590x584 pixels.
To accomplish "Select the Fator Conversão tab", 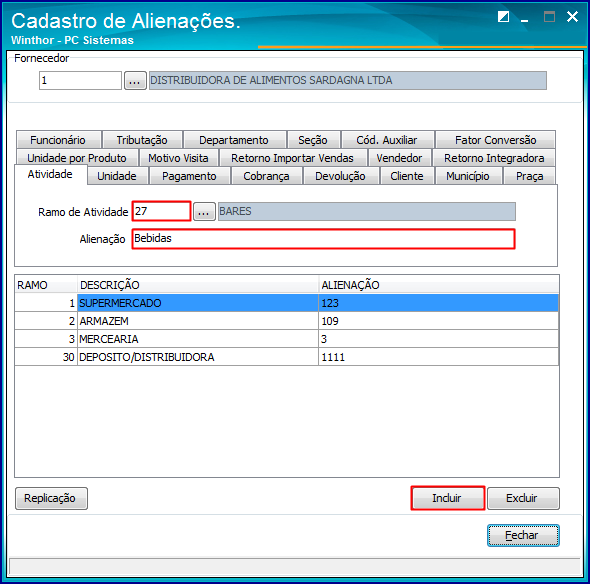I will [496, 140].
